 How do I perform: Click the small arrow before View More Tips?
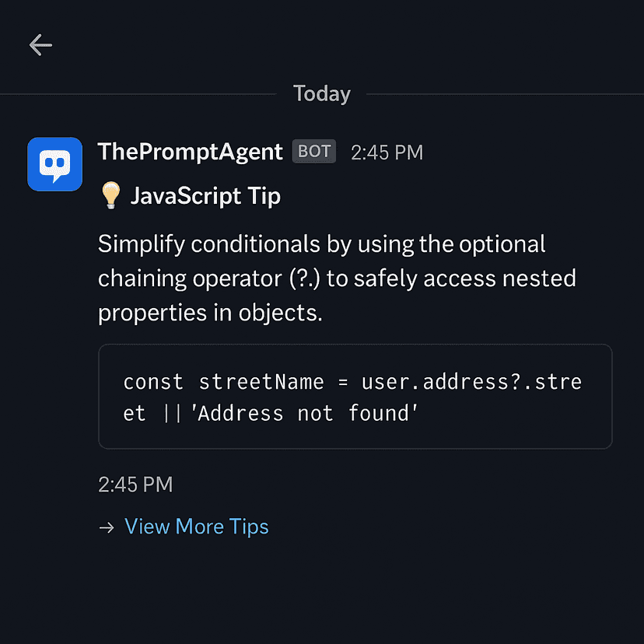point(107,527)
